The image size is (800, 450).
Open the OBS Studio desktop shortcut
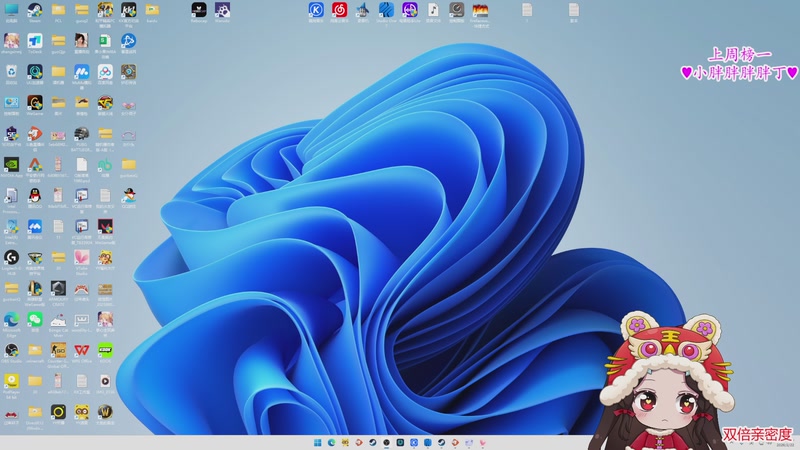click(x=11, y=351)
